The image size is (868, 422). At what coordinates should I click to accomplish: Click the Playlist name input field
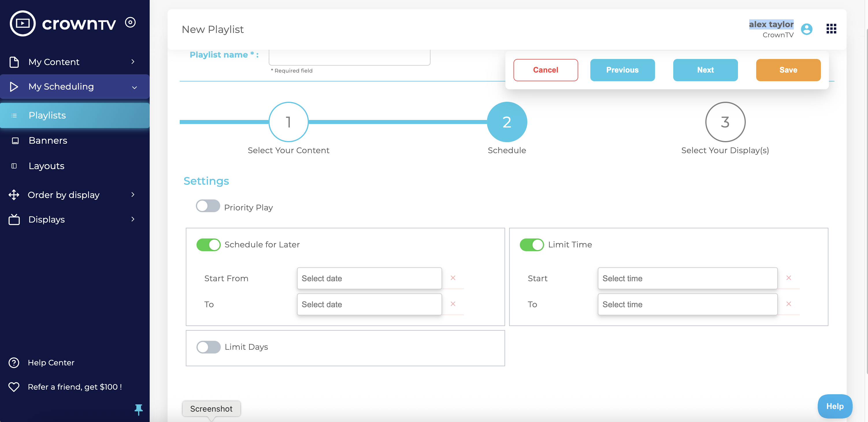click(349, 57)
